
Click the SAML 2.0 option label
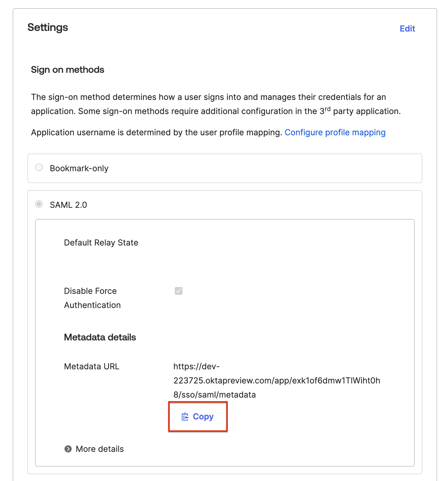tap(68, 205)
